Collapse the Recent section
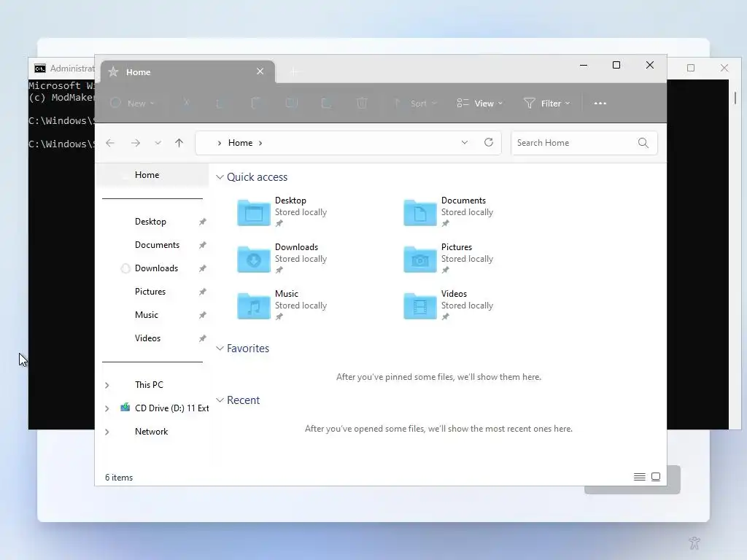The image size is (747, 560). point(220,400)
